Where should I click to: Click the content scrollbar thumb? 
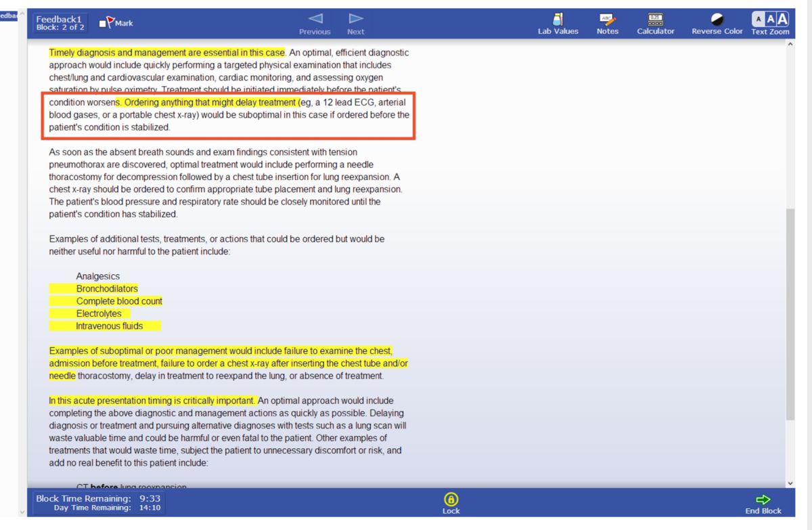coord(790,315)
